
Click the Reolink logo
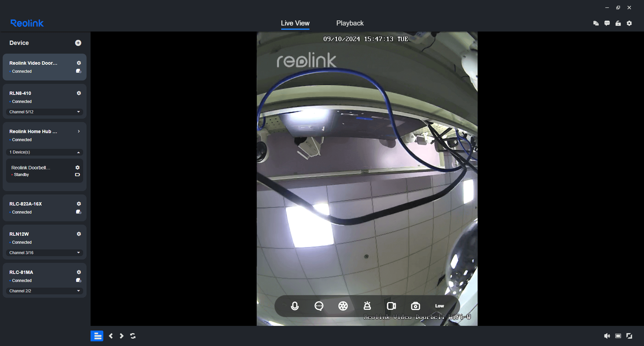[x=27, y=23]
